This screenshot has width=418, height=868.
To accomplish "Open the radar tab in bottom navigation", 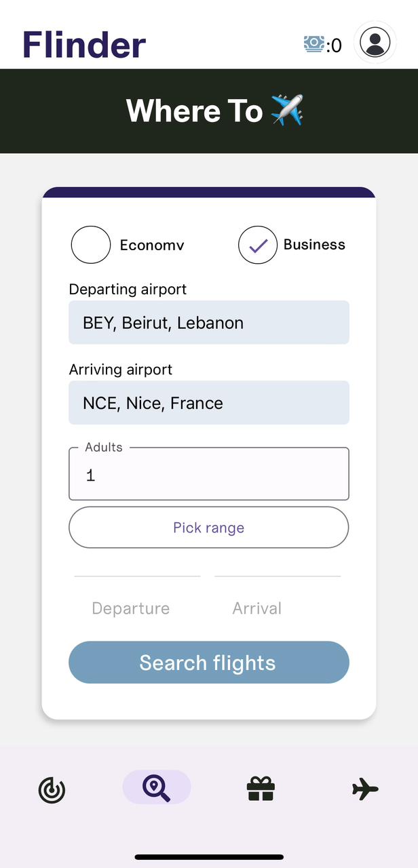I will [52, 789].
